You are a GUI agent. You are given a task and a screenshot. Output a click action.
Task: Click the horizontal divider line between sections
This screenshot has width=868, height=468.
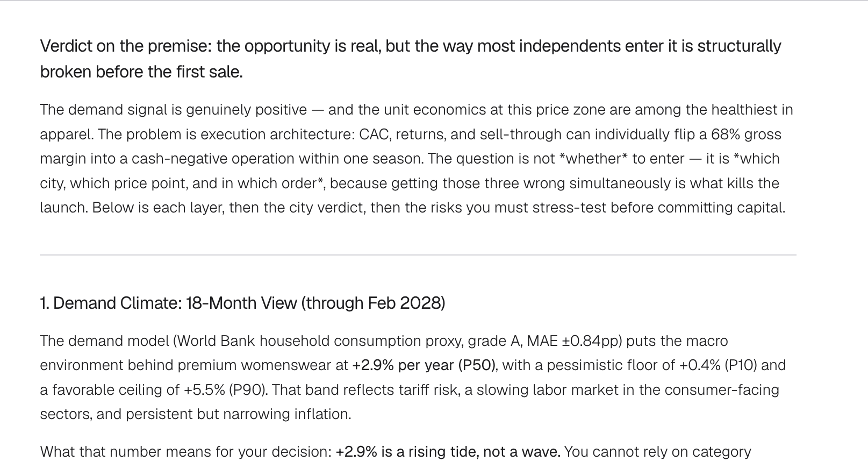pos(418,255)
